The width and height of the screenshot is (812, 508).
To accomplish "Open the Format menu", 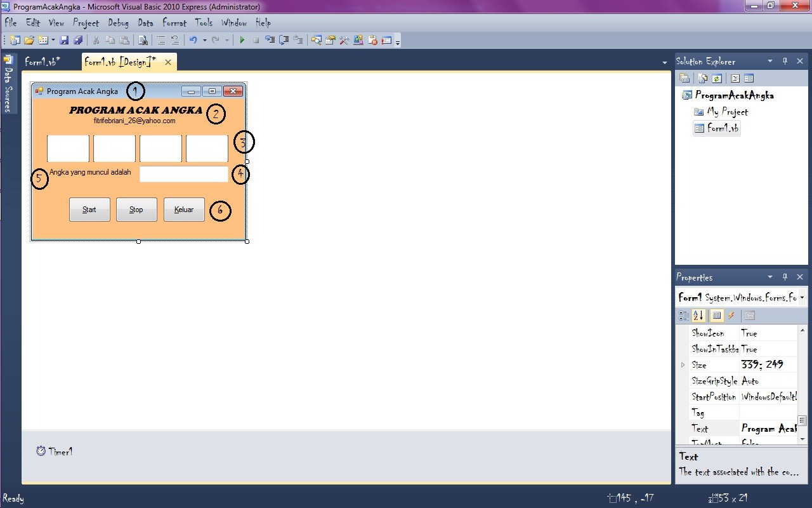I will 174,23.
